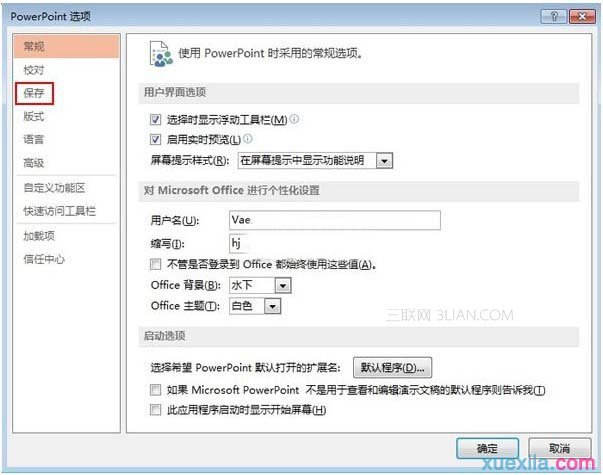This screenshot has height=475, width=603.
Task: Enable 不管是否登录到 Office 都始终使用这些值 checkbox
Action: coord(155,264)
